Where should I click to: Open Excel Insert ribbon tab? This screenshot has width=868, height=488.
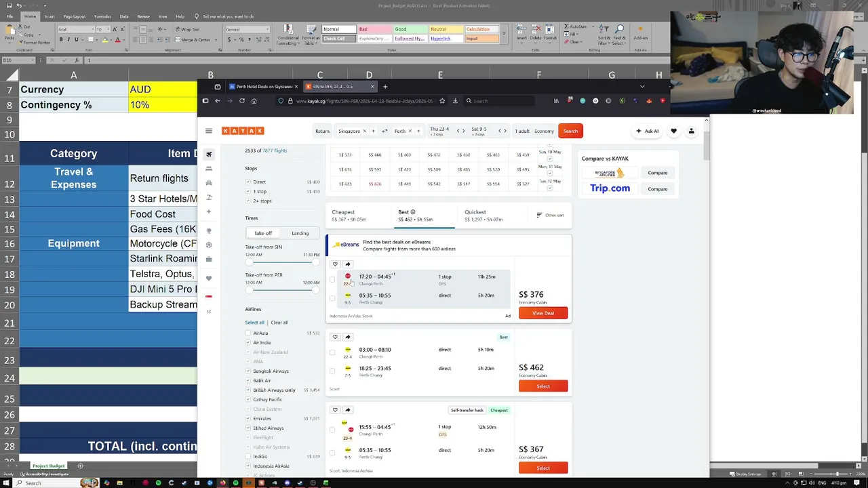coord(50,16)
